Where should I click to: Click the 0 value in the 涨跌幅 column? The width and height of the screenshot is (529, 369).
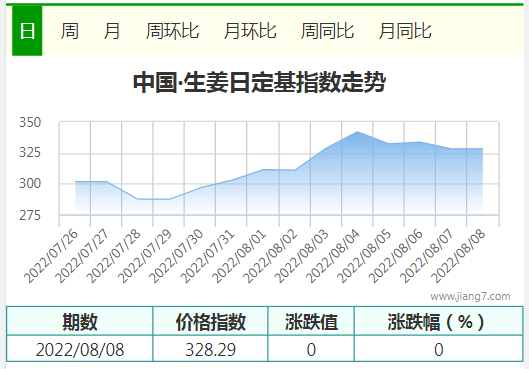point(439,349)
